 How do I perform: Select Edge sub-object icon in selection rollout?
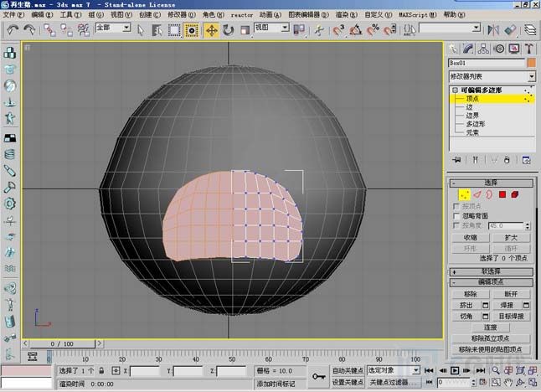[x=477, y=194]
